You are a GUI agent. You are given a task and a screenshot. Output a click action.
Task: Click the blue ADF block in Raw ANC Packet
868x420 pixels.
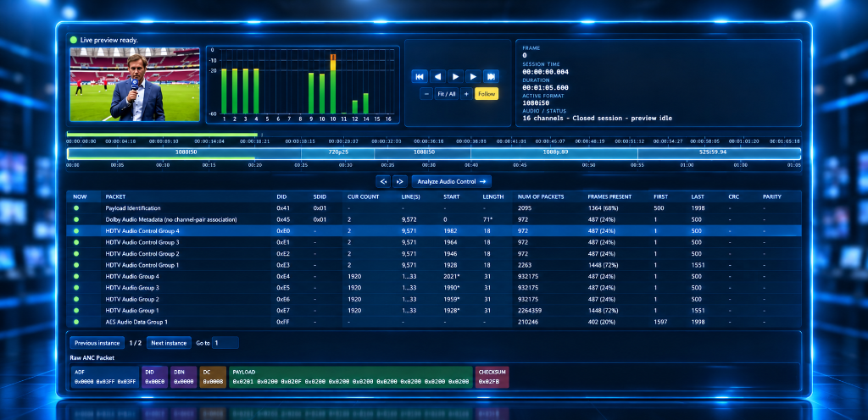(x=105, y=377)
